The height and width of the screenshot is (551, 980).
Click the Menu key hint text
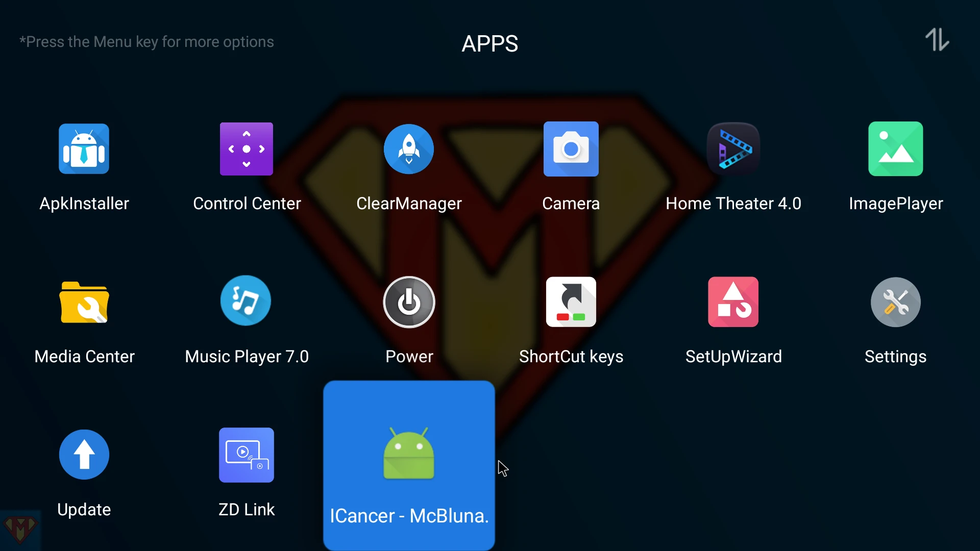[146, 42]
